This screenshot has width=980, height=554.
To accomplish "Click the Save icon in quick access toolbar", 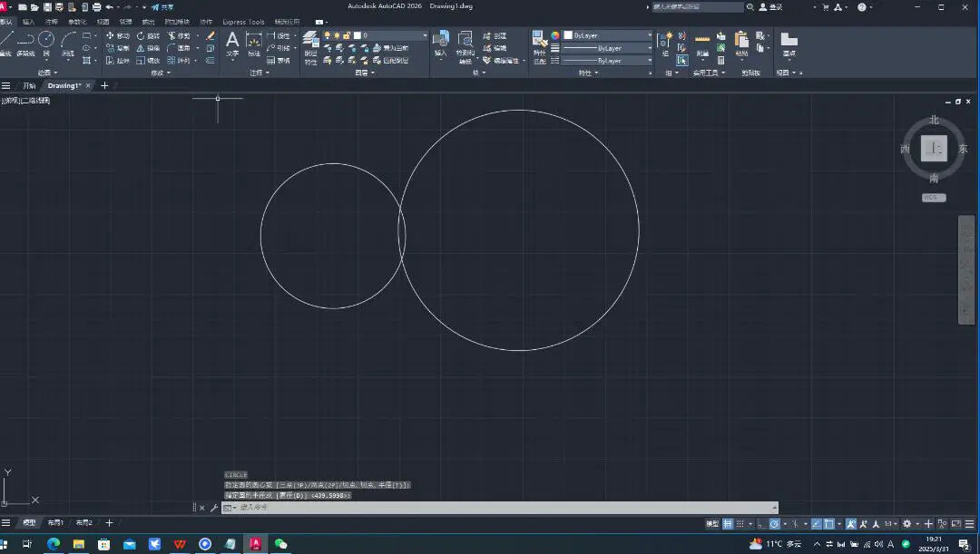I will pyautogui.click(x=47, y=7).
